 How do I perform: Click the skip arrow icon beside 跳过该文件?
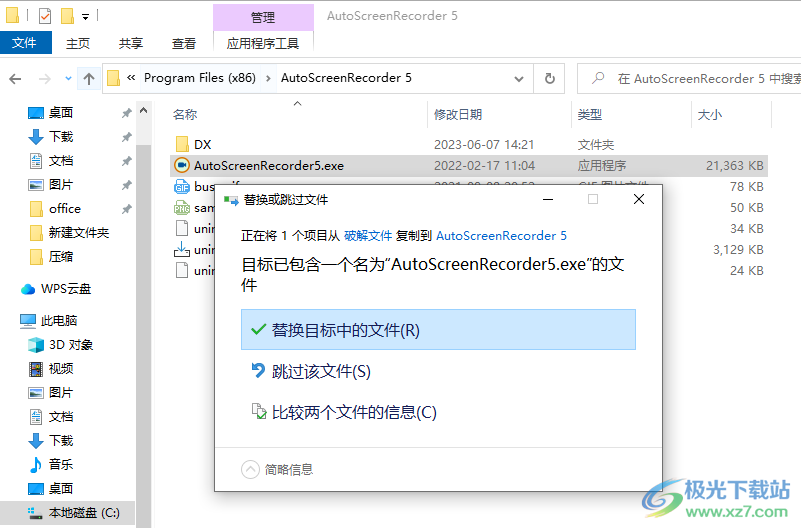pos(258,370)
